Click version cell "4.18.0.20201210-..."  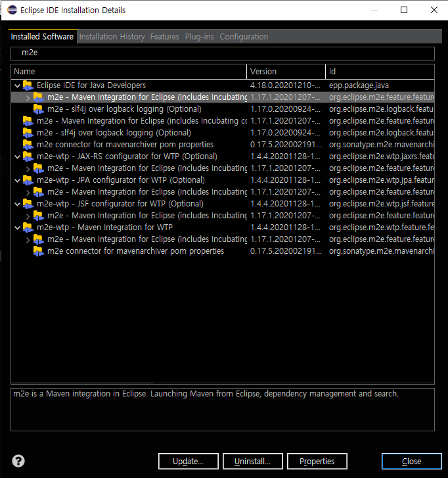tap(285, 85)
